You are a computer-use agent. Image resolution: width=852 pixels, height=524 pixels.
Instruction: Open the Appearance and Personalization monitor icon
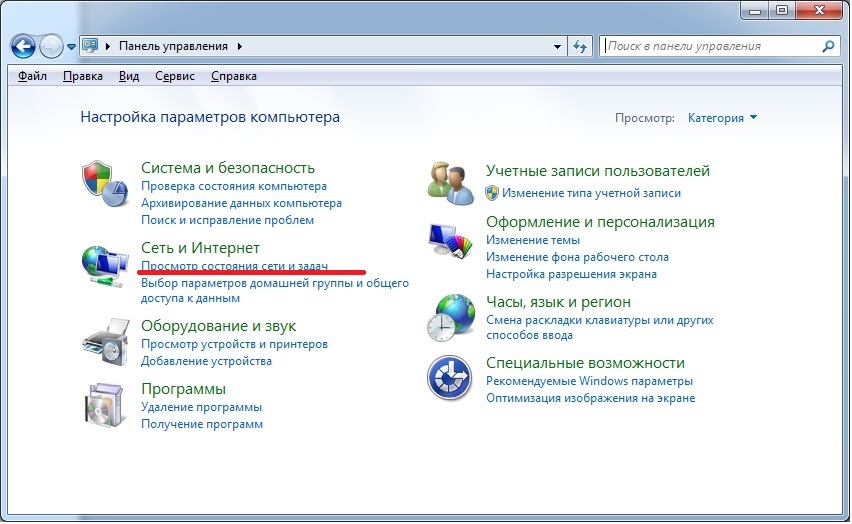coord(450,241)
